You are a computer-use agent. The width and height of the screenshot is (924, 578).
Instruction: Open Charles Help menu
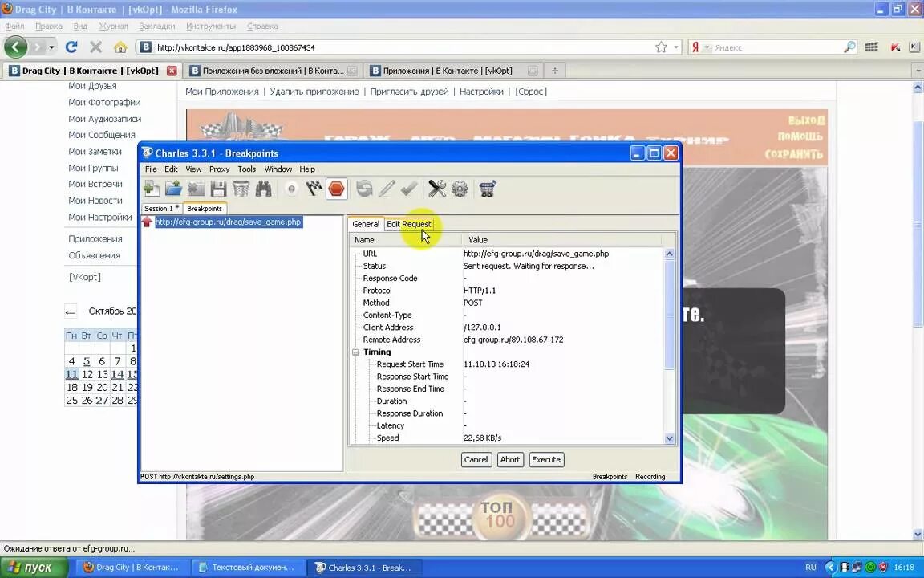[307, 169]
